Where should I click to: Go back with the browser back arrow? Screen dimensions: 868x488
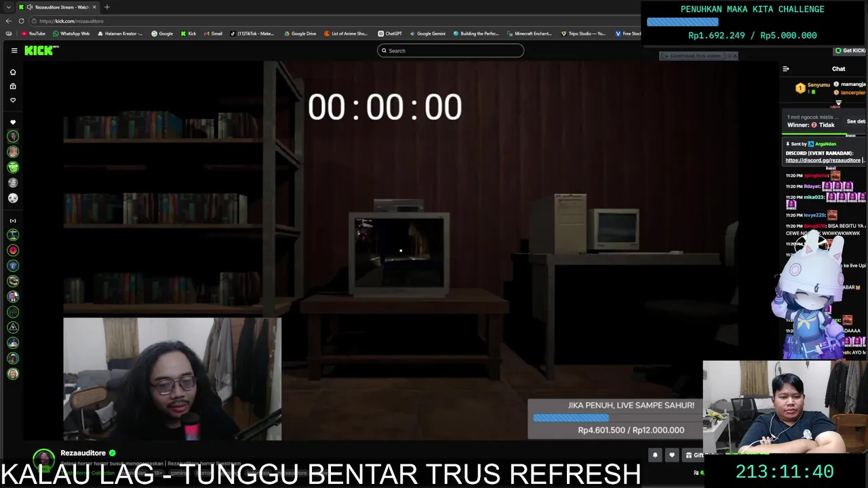[8, 21]
